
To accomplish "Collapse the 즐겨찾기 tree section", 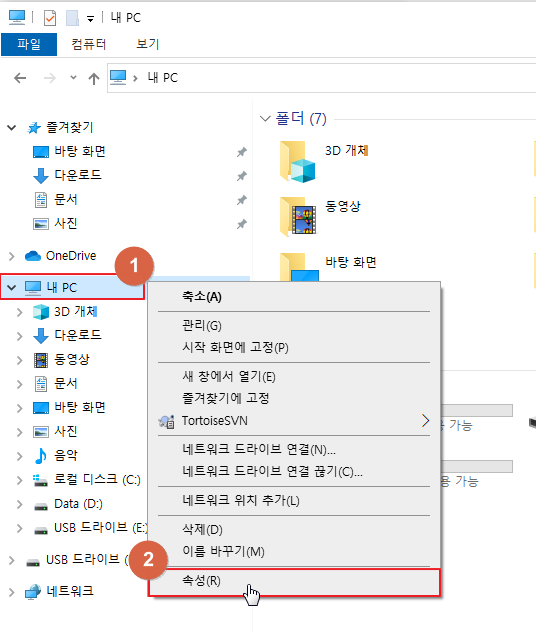I will click(12, 128).
